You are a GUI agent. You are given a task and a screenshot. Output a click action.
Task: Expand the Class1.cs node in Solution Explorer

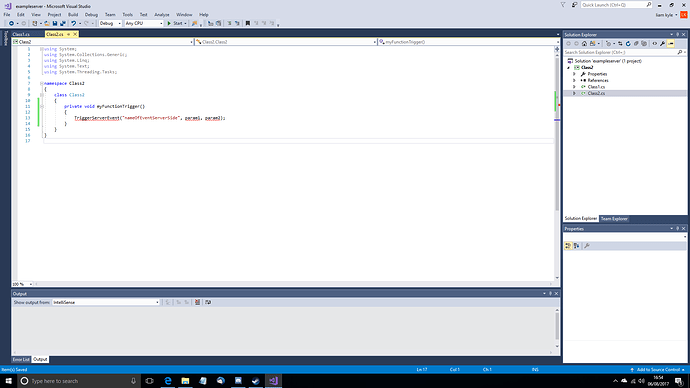point(574,87)
